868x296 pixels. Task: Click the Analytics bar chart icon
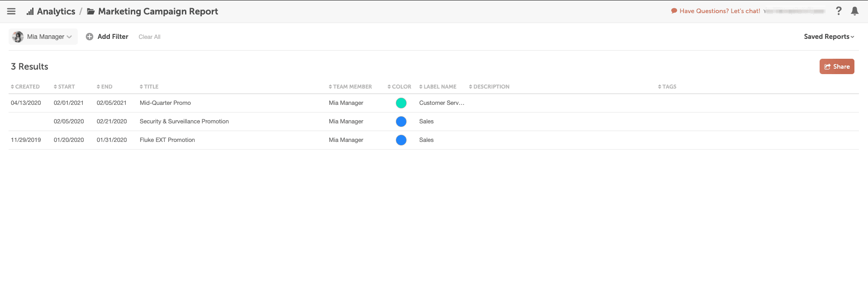30,12
